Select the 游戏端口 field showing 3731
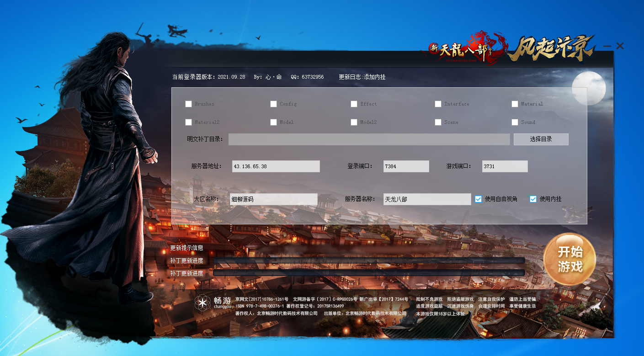Screen dimensions: 644x356 [505, 166]
